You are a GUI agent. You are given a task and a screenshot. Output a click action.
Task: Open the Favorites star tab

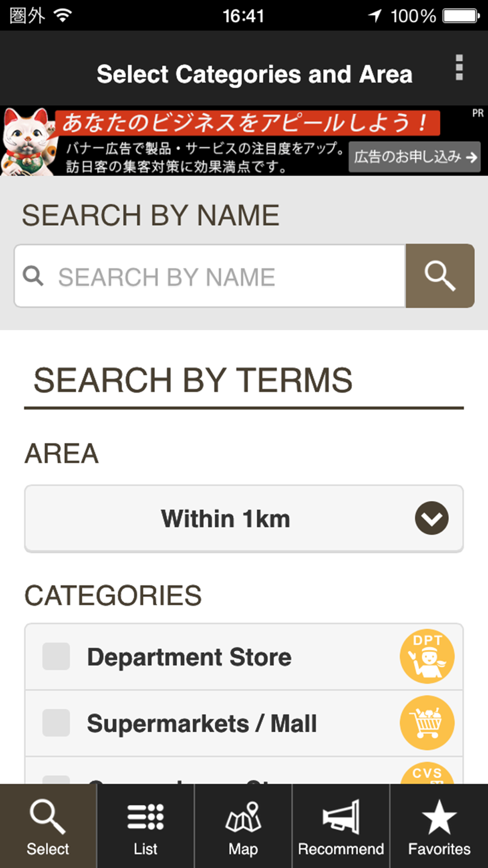click(439, 826)
